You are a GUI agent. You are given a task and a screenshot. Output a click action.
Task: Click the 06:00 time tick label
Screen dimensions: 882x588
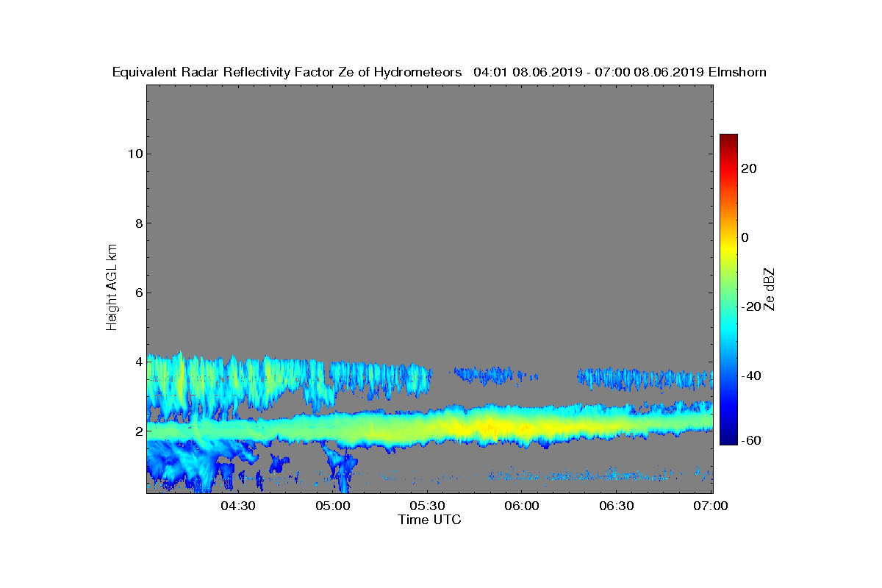tap(523, 506)
